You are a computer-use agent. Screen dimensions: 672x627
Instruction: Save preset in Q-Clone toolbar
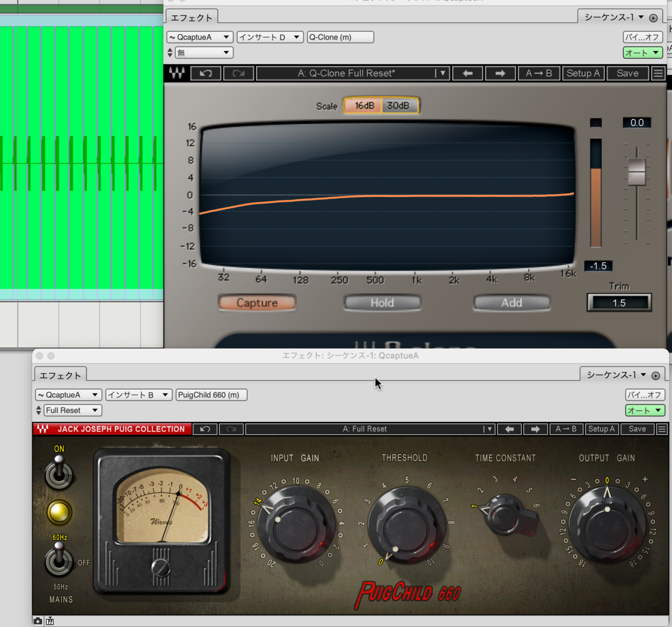coord(628,73)
